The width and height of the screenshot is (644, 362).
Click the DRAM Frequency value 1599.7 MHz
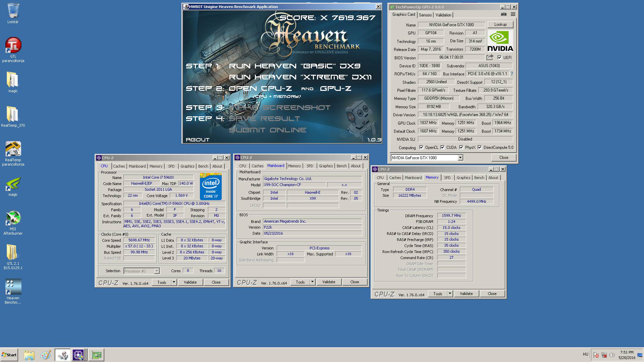[x=451, y=216]
